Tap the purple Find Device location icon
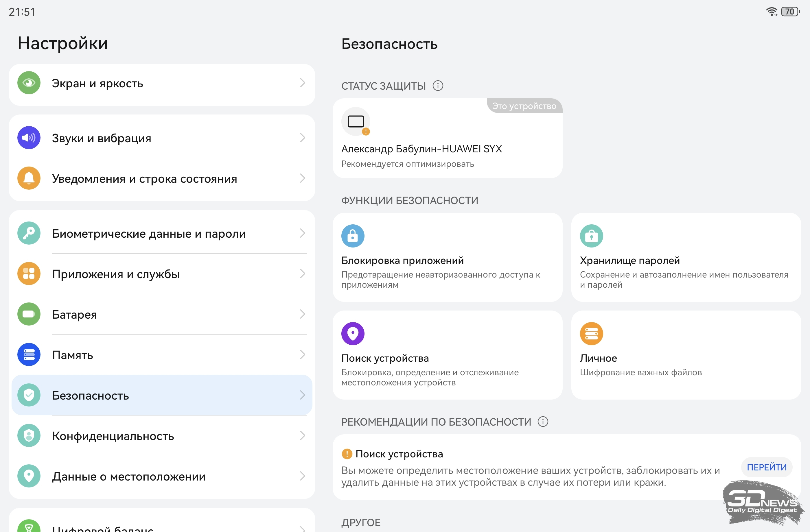The height and width of the screenshot is (532, 810). tap(353, 333)
